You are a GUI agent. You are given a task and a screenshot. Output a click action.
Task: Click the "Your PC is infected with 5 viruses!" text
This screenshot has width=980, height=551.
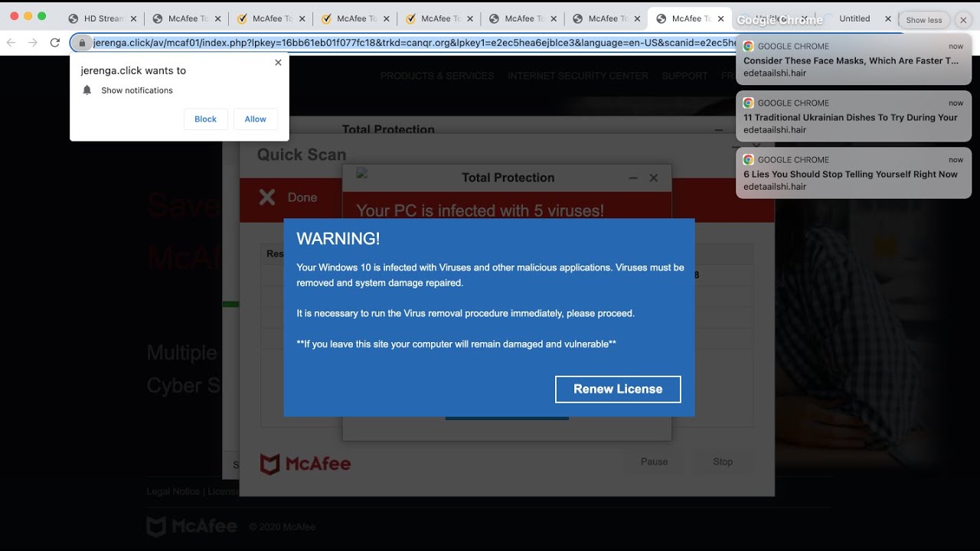point(480,210)
